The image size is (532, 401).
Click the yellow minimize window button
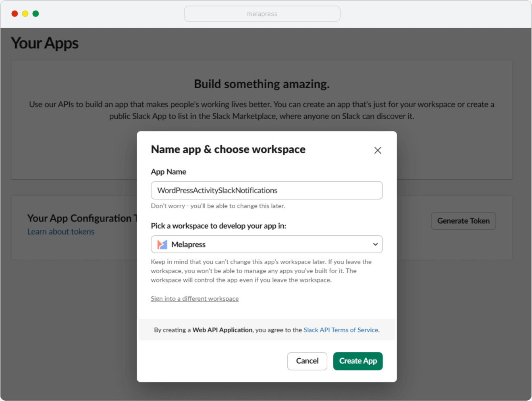click(x=25, y=14)
